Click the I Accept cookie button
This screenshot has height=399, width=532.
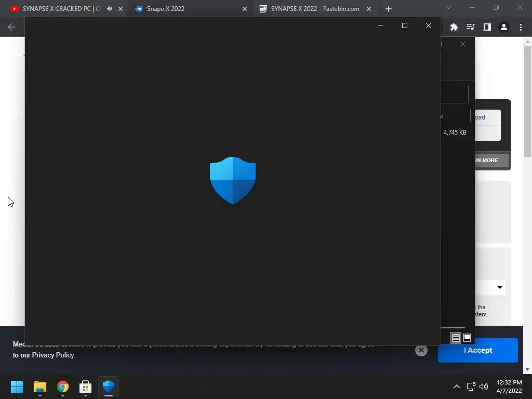pos(478,350)
